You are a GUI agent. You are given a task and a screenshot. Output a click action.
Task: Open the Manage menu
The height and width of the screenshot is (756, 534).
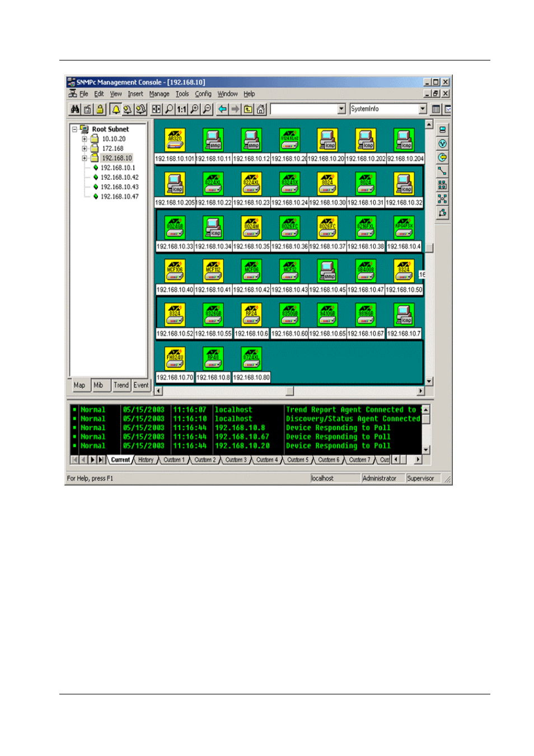point(159,94)
